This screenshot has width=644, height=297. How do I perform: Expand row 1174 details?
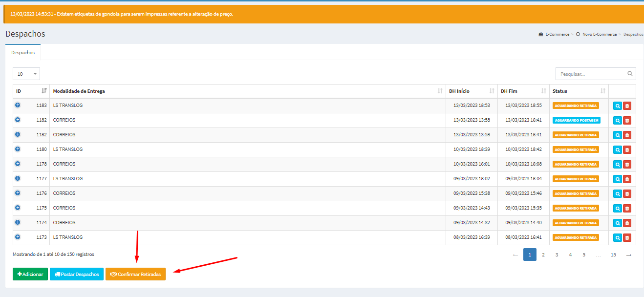[x=18, y=222]
